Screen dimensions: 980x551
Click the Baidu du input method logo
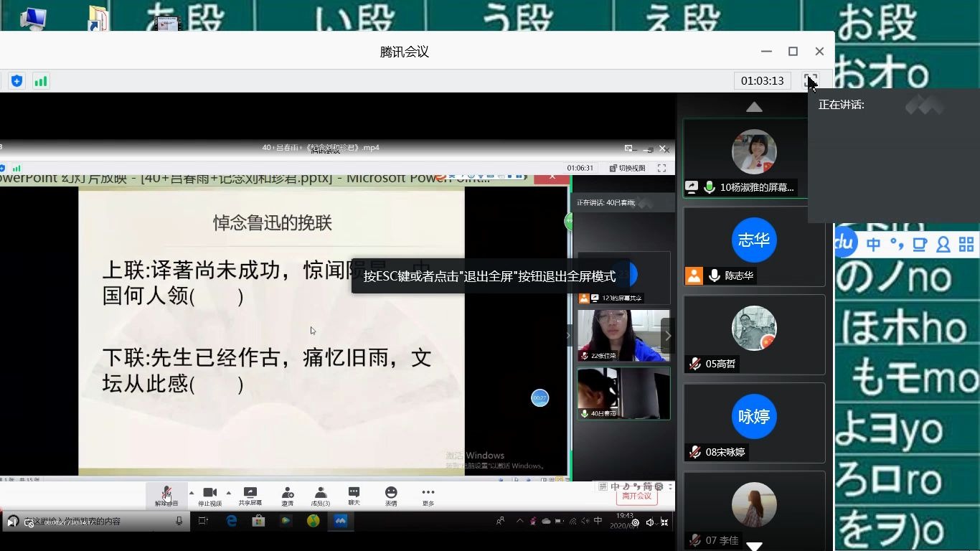pyautogui.click(x=845, y=243)
